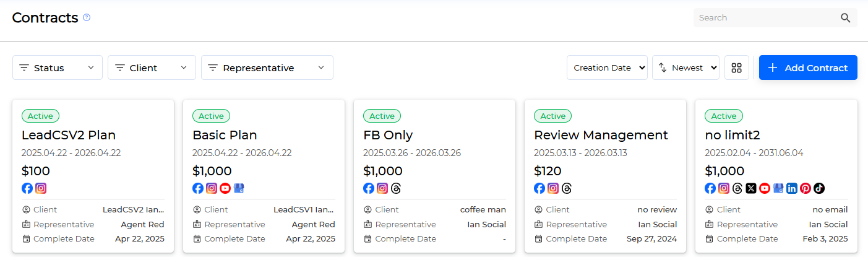The image size is (868, 257).
Task: Click the Pinterest icon on no limit2 card
Action: coord(806,188)
